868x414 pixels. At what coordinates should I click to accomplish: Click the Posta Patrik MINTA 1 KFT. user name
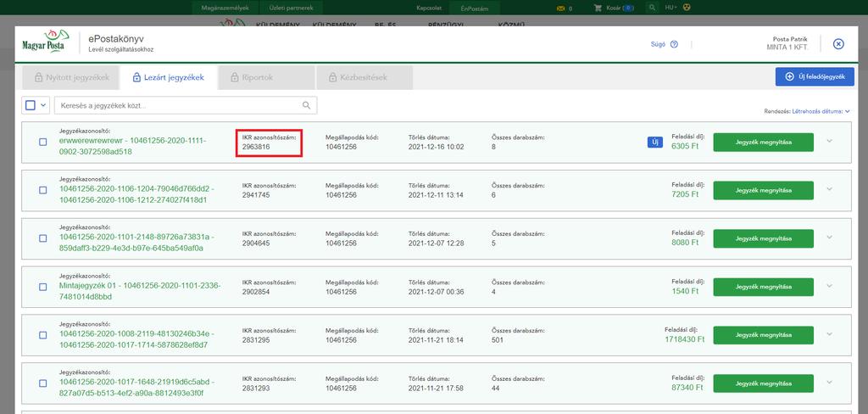[x=789, y=43]
